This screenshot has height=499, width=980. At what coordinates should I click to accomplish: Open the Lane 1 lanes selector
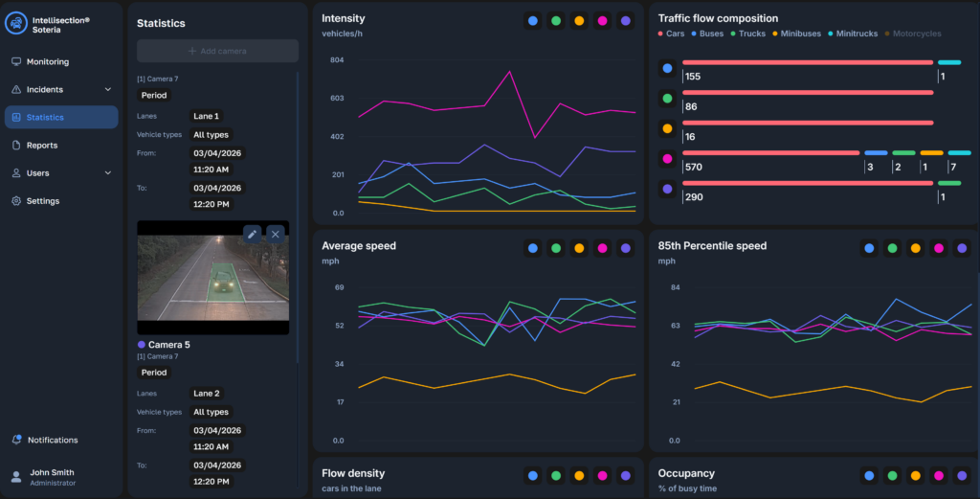207,116
